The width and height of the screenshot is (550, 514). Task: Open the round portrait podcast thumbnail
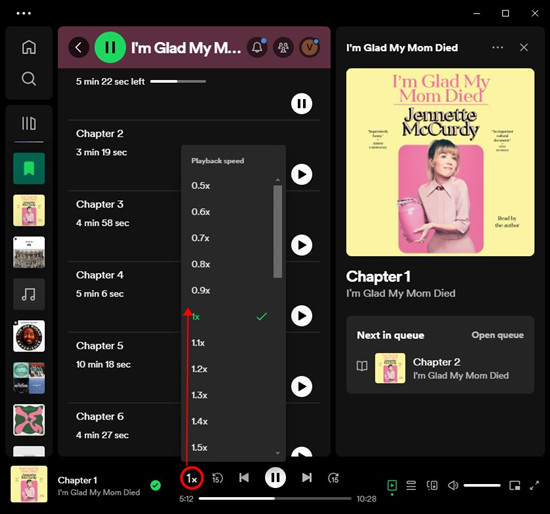pos(29,336)
